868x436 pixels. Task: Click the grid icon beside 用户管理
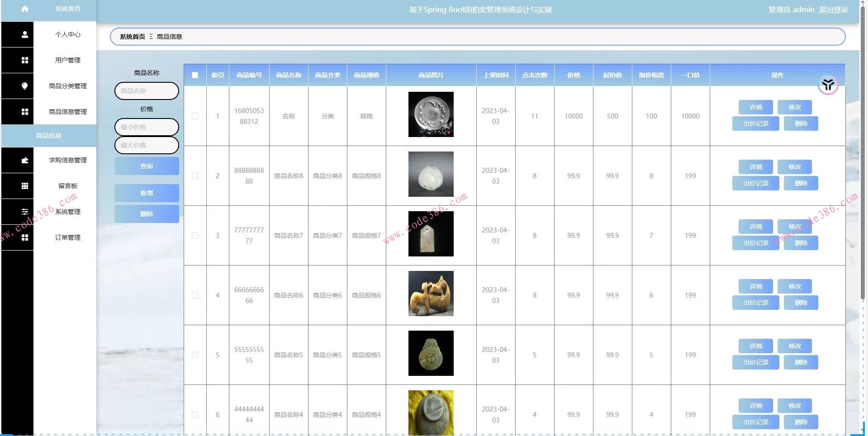25,60
